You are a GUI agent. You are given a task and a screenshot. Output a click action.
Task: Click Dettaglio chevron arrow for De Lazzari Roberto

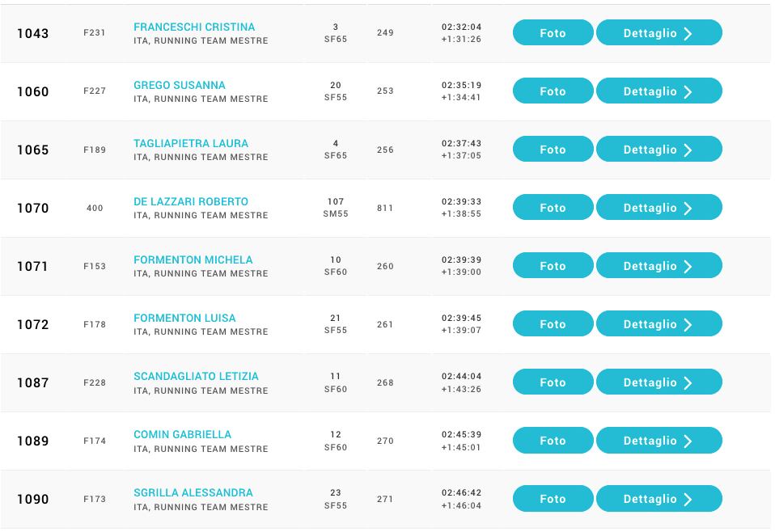tap(688, 209)
